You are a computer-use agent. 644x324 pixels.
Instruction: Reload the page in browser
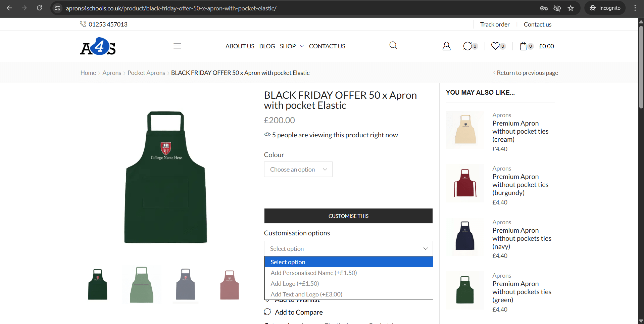point(39,8)
